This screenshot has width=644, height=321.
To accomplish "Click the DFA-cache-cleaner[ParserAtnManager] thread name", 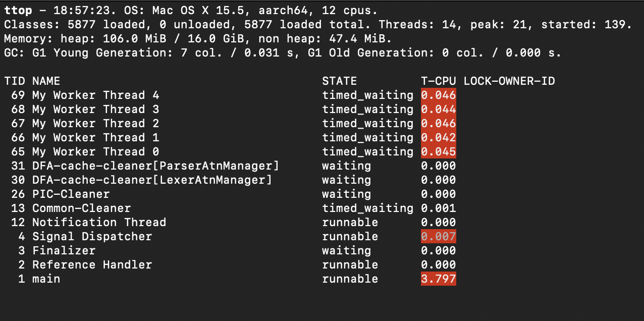I will pos(155,166).
